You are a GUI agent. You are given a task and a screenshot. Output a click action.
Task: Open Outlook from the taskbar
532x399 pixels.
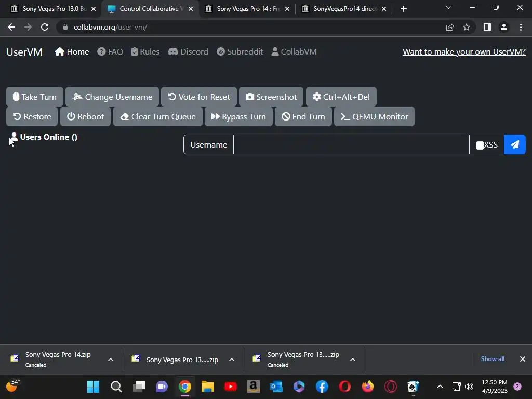click(x=276, y=387)
